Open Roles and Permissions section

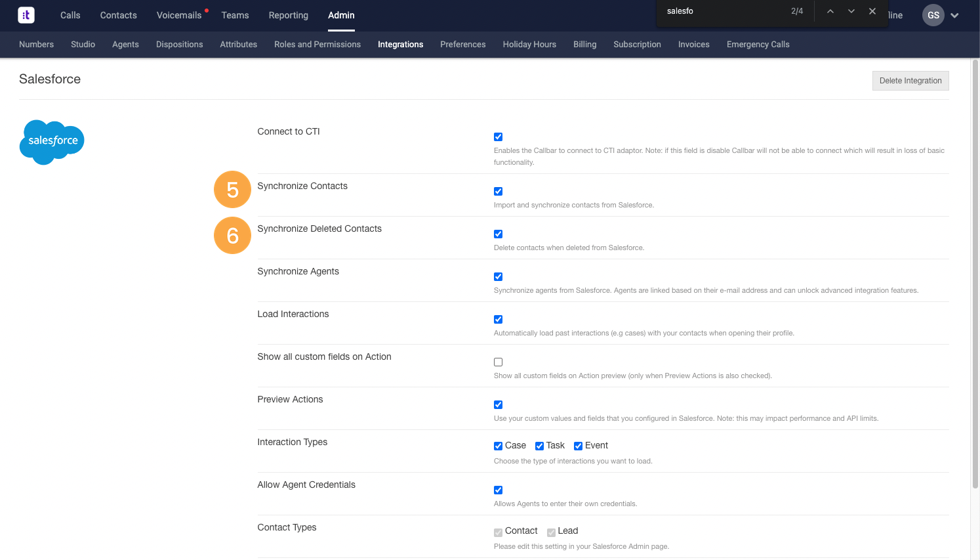pos(317,44)
